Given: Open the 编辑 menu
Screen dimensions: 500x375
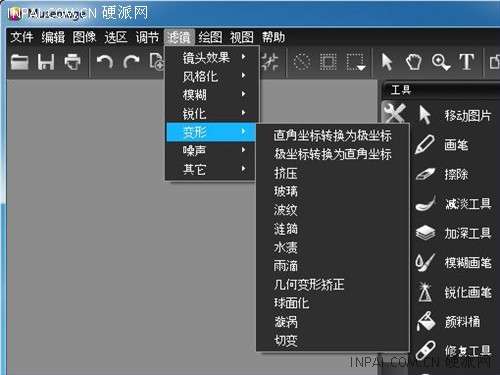Looking at the screenshot, I should click(x=53, y=37).
